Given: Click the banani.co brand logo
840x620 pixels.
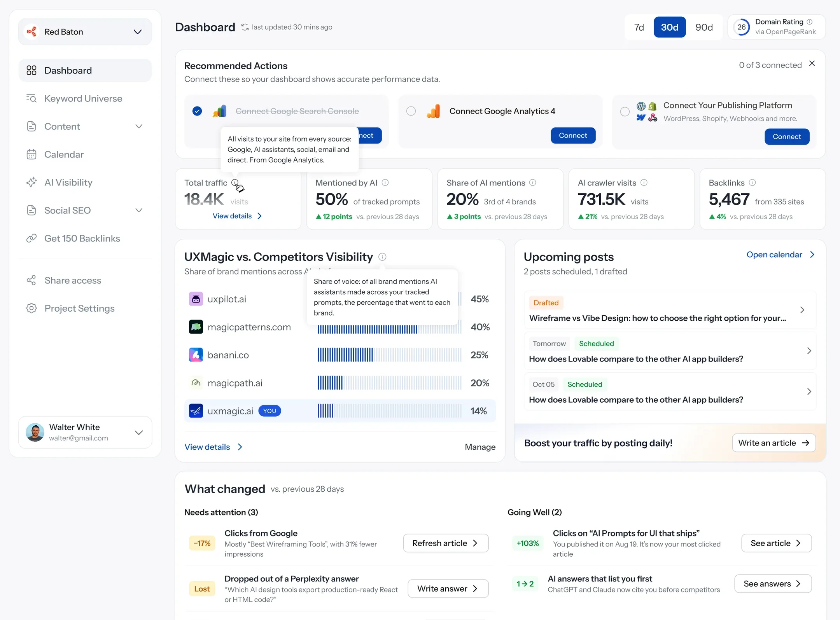Looking at the screenshot, I should tap(196, 355).
